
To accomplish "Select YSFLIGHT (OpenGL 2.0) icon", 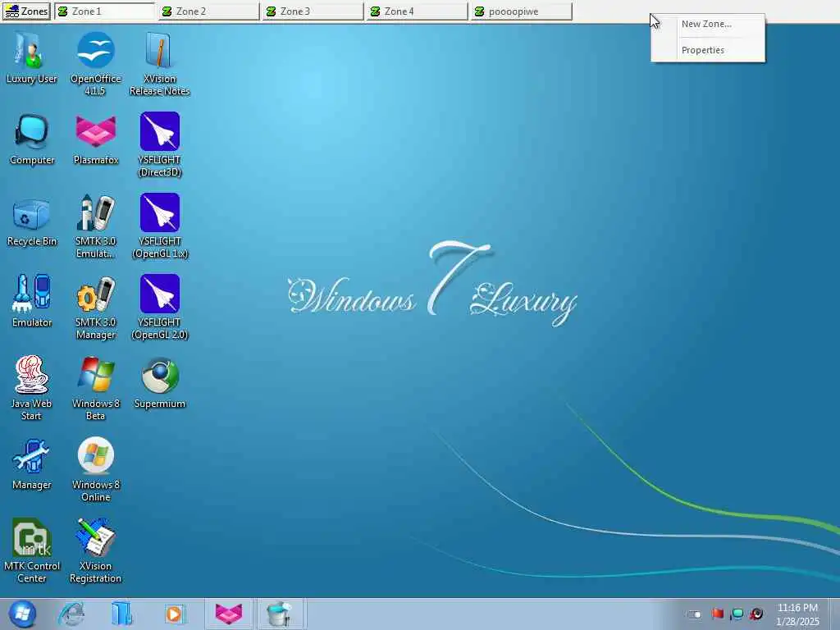I will pos(160,308).
